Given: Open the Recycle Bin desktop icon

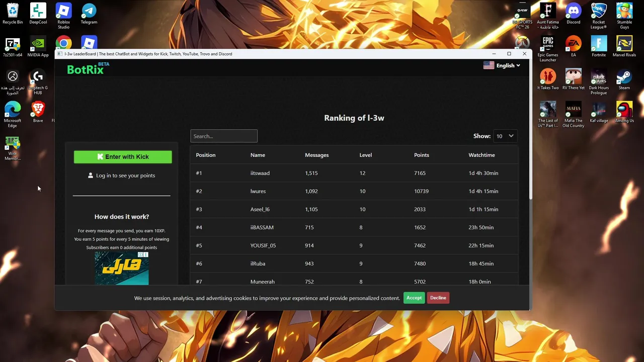Looking at the screenshot, I should 13,14.
